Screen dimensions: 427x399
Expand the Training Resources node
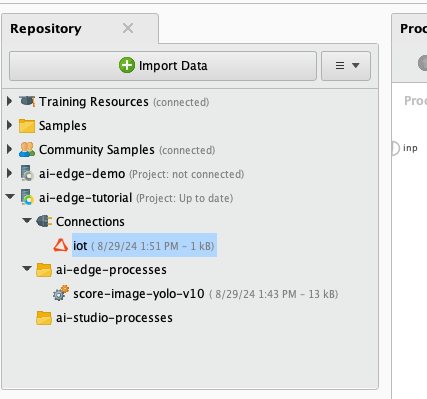[x=9, y=101]
